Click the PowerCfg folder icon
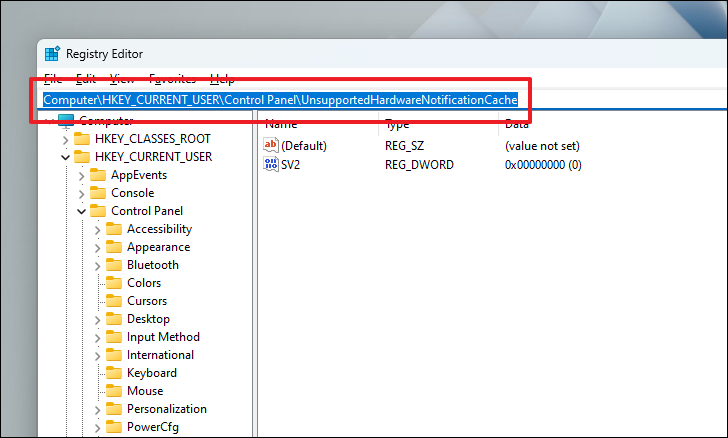 (114, 427)
